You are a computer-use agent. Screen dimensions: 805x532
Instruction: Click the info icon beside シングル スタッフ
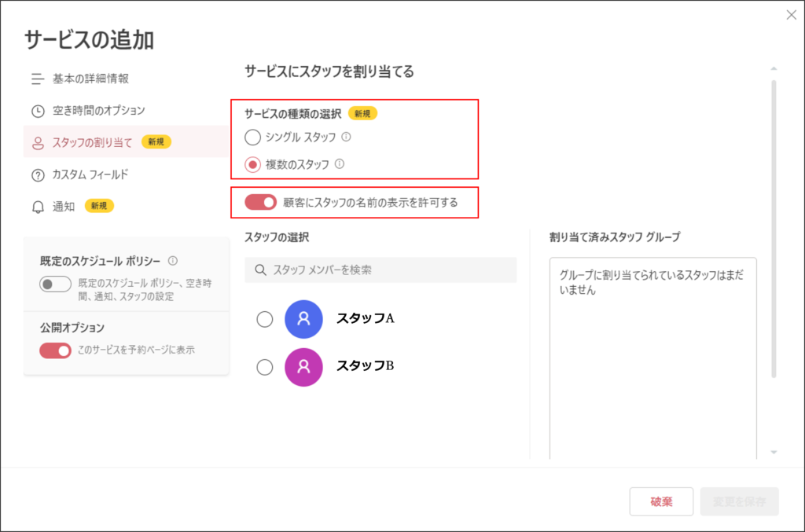[346, 137]
